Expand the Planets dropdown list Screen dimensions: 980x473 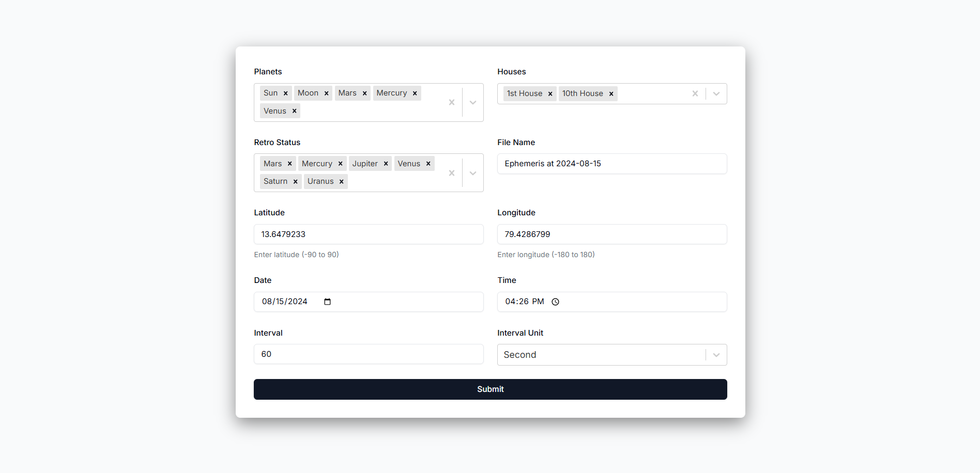pyautogui.click(x=473, y=102)
